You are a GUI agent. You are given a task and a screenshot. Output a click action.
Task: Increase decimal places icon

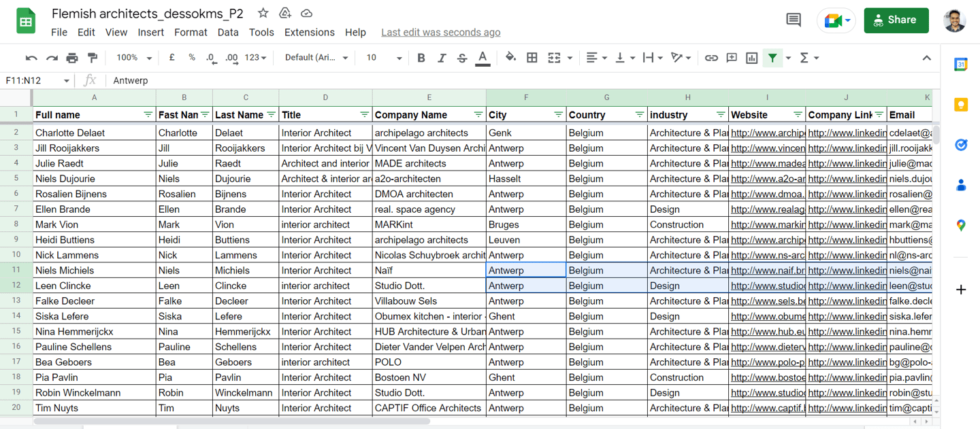(231, 58)
